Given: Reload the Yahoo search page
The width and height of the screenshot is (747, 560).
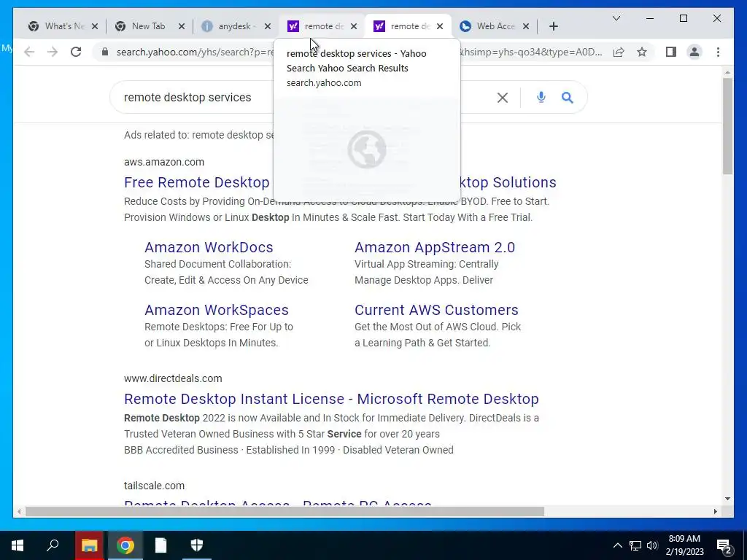Looking at the screenshot, I should (x=76, y=52).
